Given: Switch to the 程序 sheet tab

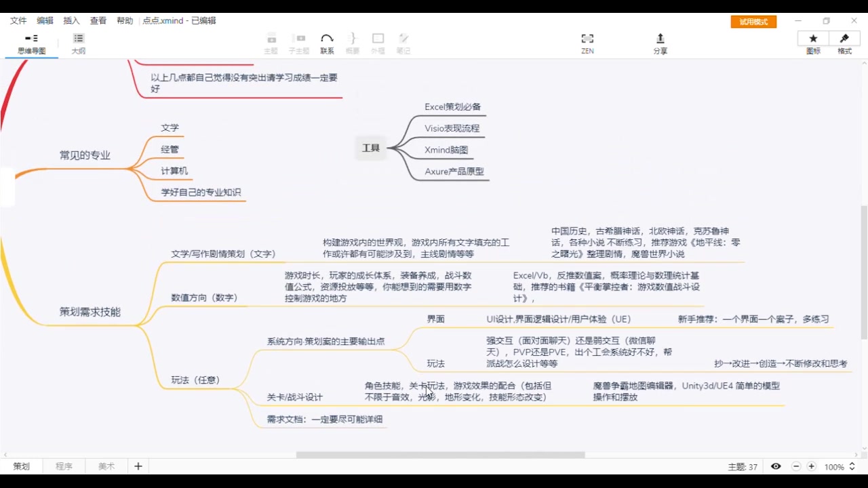Looking at the screenshot, I should pos(64,466).
